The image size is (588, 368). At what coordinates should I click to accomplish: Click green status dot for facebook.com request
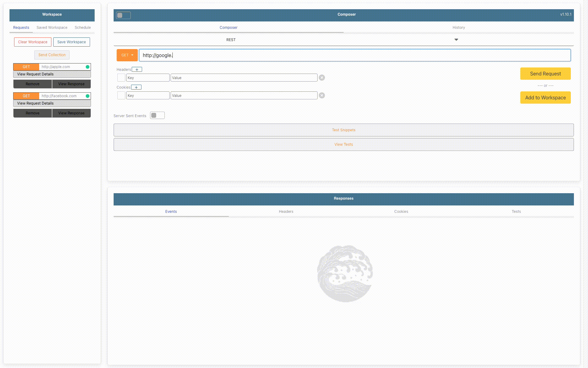pos(88,96)
